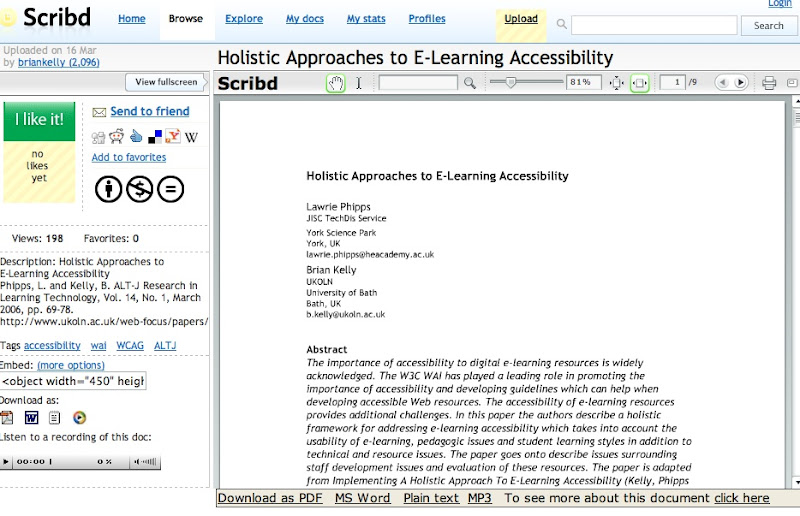Click 'Send to friend' link

pyautogui.click(x=149, y=112)
